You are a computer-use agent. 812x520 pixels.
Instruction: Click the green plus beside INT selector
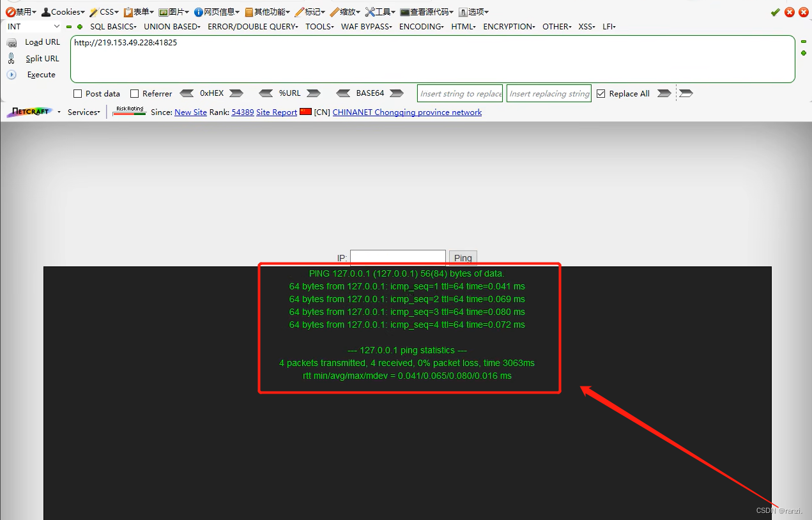pyautogui.click(x=80, y=27)
